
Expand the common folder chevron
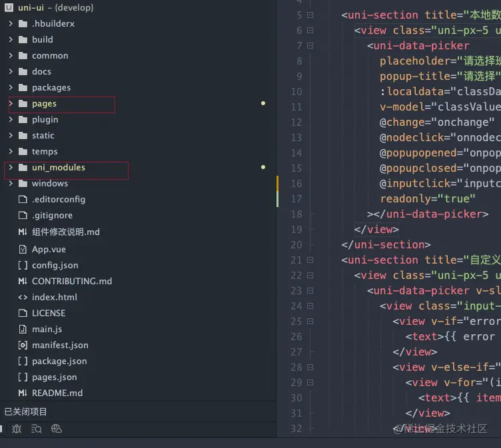tap(11, 55)
